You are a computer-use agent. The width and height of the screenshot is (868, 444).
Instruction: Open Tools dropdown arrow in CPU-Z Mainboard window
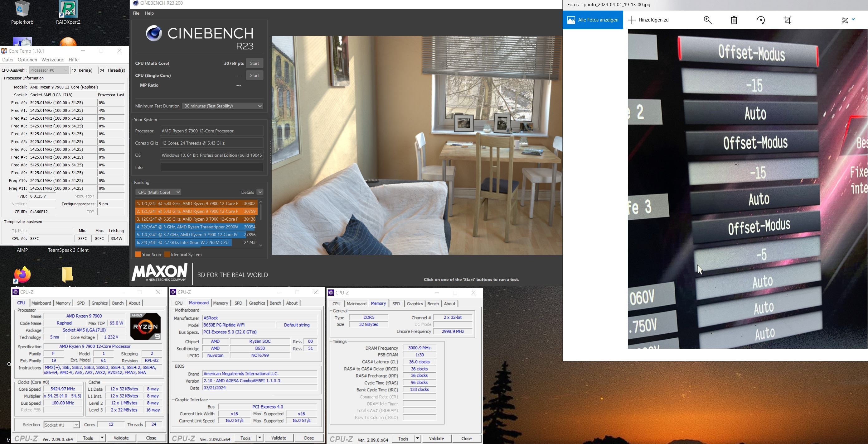(x=259, y=437)
